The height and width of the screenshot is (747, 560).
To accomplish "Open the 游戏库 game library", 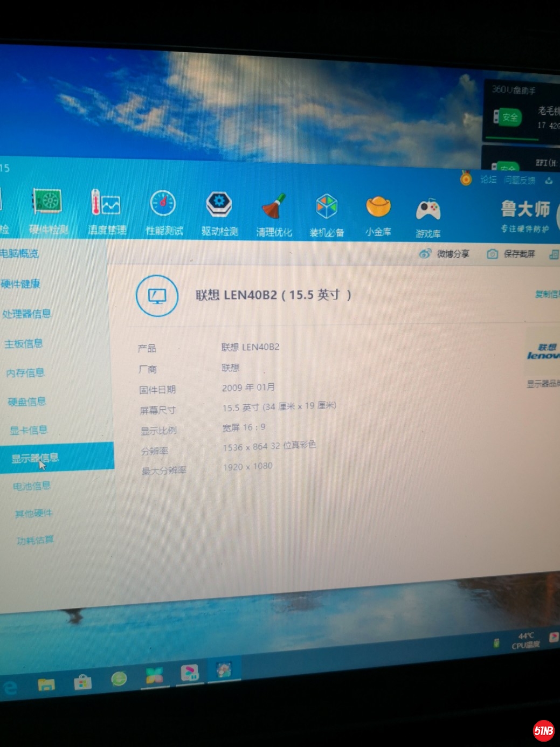I will point(428,218).
